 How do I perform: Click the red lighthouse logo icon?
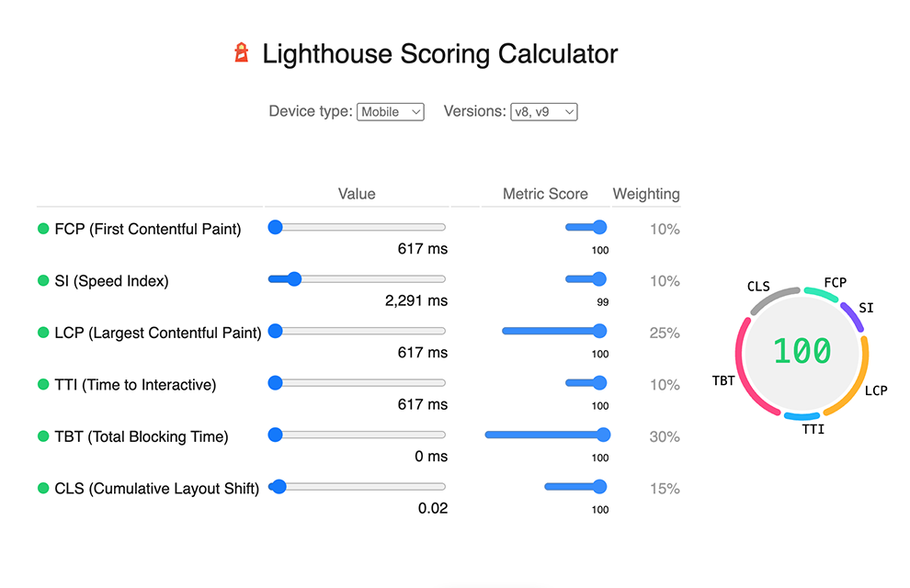tap(242, 52)
